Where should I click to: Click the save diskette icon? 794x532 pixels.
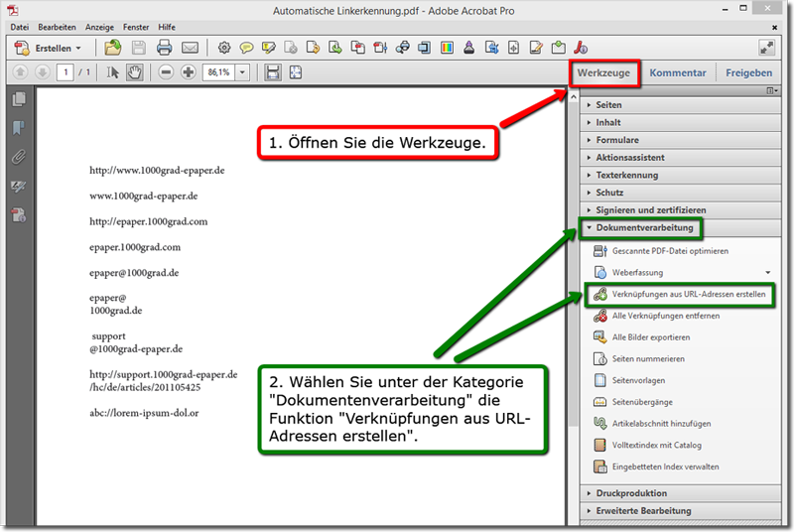pyautogui.click(x=138, y=48)
